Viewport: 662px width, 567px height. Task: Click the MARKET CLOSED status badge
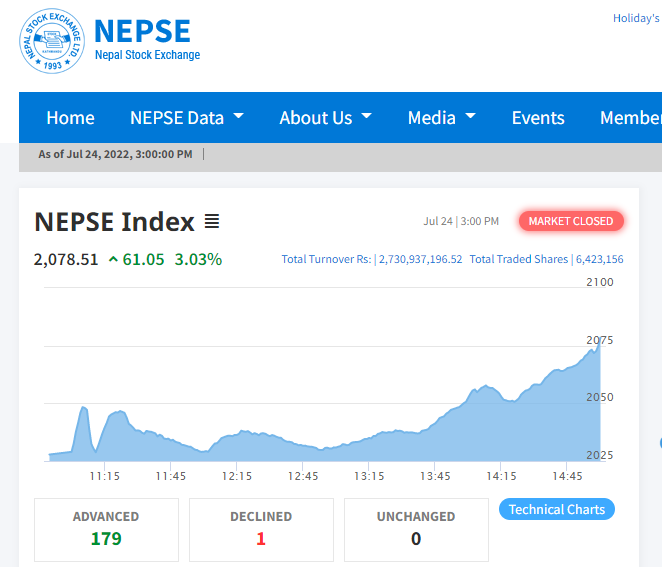571,221
